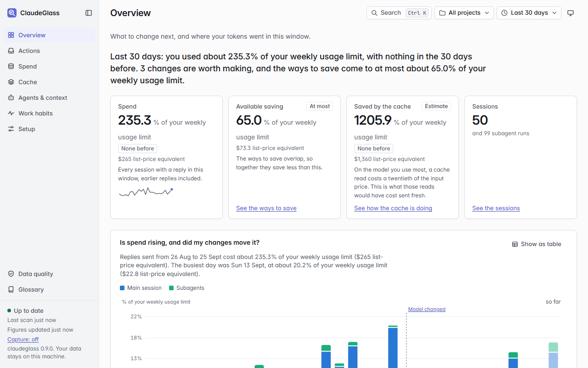588x368 pixels.
Task: Click the chart title about spend rising
Action: [x=190, y=242]
